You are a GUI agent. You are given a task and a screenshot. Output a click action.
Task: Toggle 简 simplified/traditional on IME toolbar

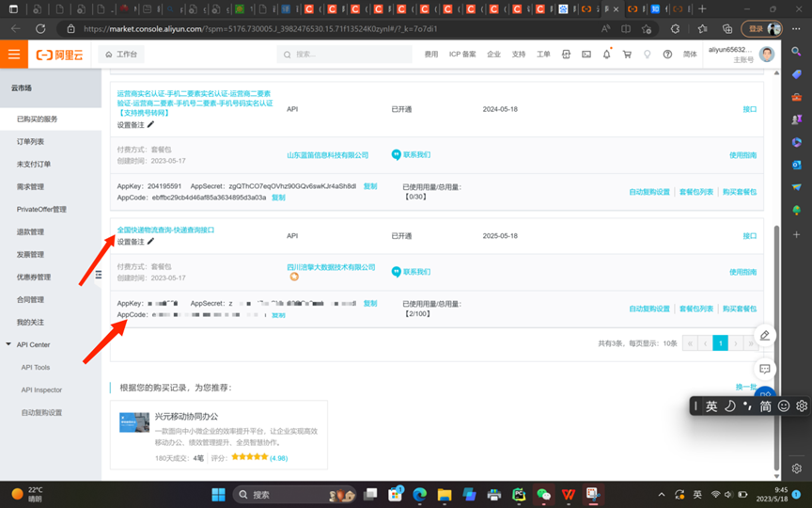pos(765,405)
